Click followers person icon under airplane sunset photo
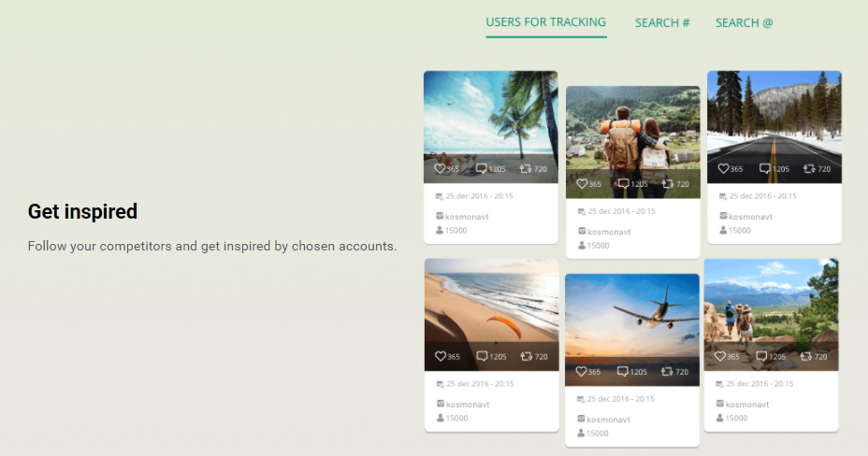The height and width of the screenshot is (456, 868). click(581, 433)
